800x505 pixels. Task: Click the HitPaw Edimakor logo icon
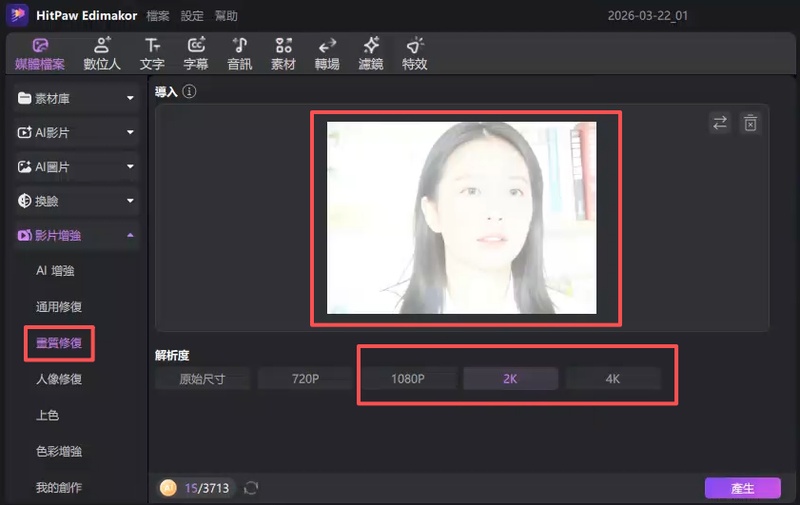[17, 15]
